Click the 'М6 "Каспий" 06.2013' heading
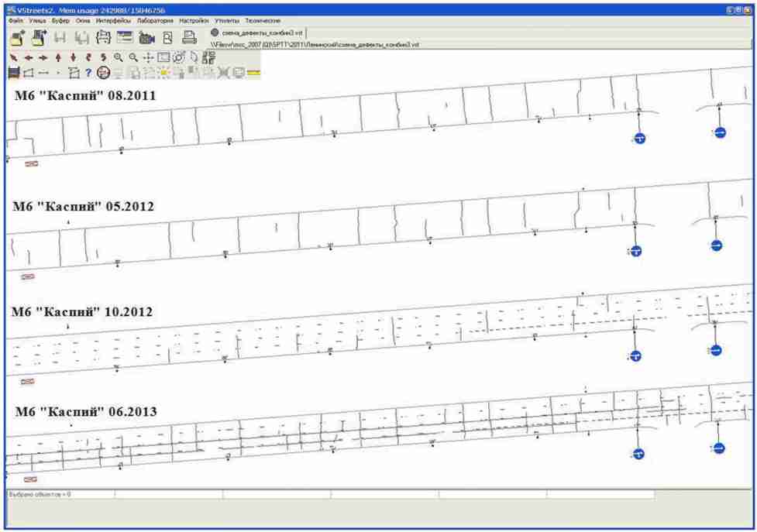Viewport: 757px width, 532px height. click(86, 411)
